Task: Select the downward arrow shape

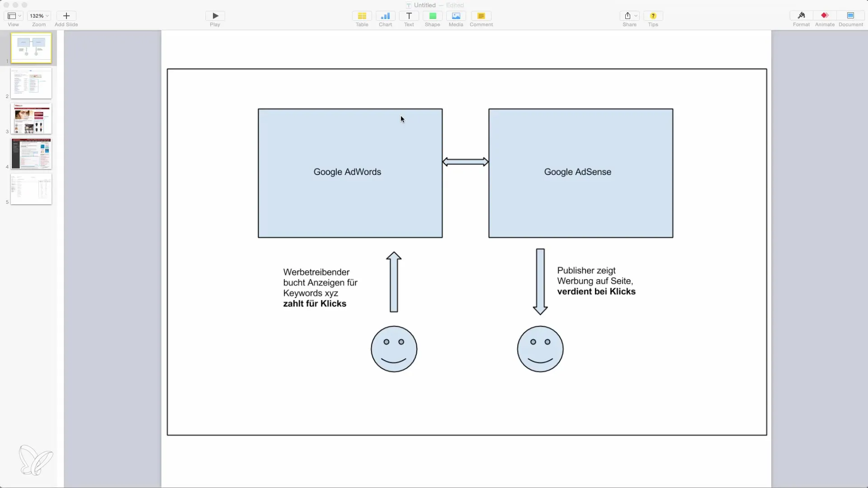Action: tap(540, 282)
